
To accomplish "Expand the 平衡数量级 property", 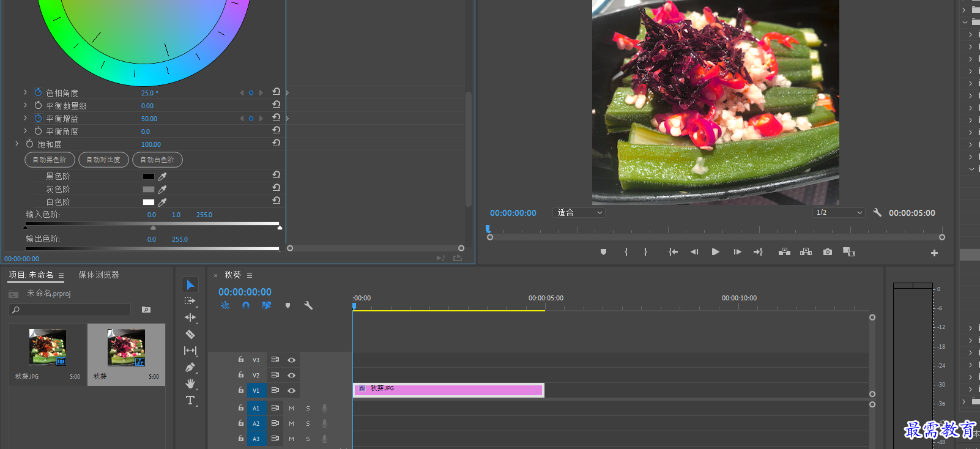I will [25, 105].
